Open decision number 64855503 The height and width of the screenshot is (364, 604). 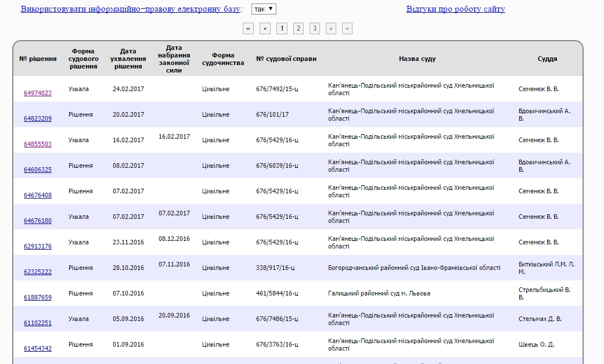pos(38,144)
